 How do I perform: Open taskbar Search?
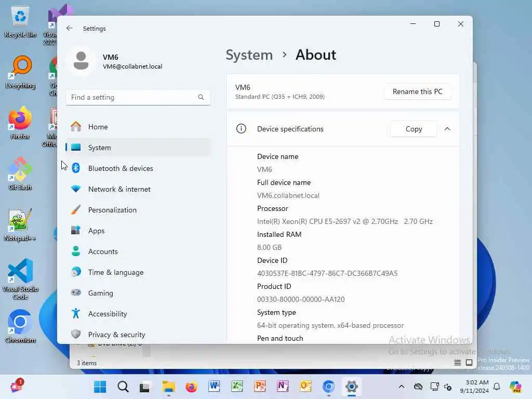tap(123, 387)
